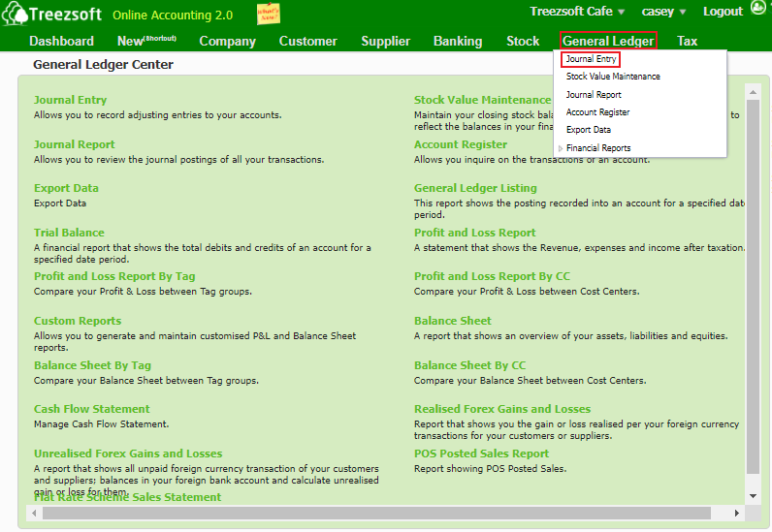The width and height of the screenshot is (772, 532).
Task: Open the Balance Sheet link
Action: (453, 321)
